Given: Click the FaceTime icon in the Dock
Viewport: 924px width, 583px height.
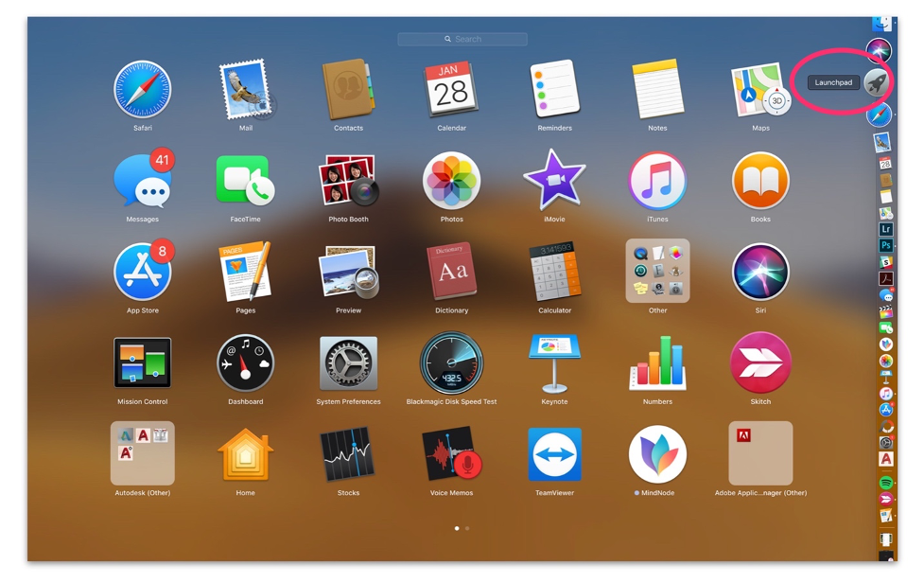Looking at the screenshot, I should (886, 327).
